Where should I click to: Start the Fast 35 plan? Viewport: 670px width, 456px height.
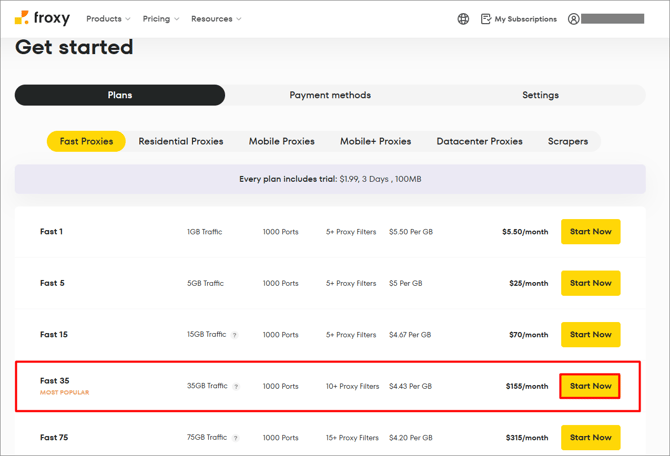pos(590,386)
